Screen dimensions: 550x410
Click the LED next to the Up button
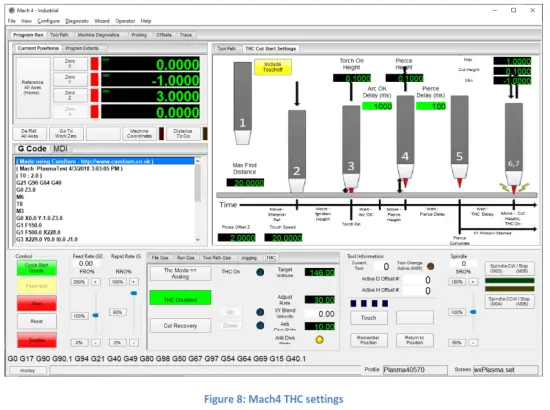click(260, 312)
